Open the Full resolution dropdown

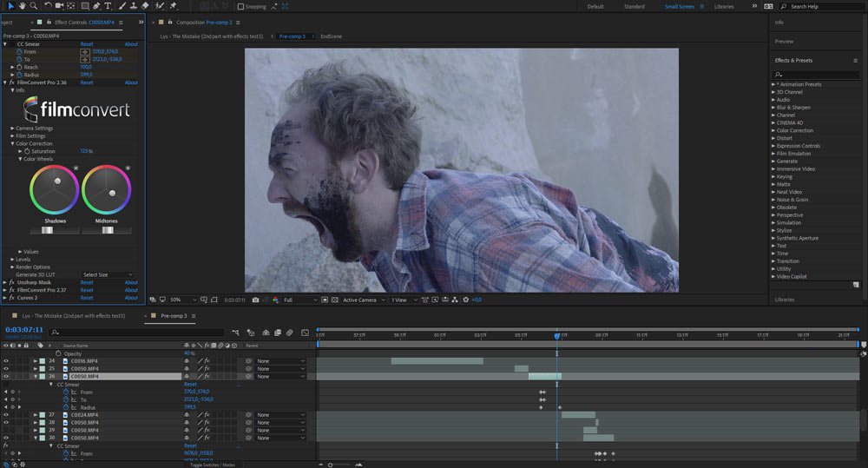300,300
